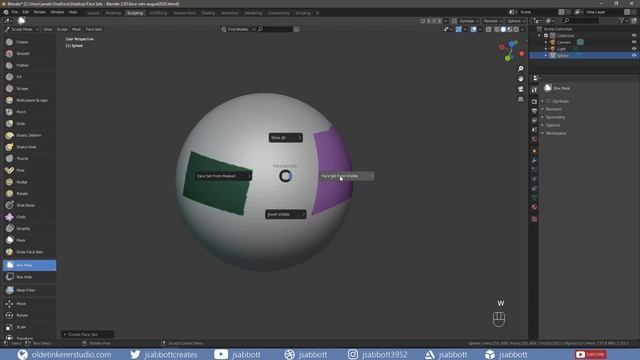The image size is (640, 360).
Task: Select the Scale transform tool
Action: tap(29, 327)
